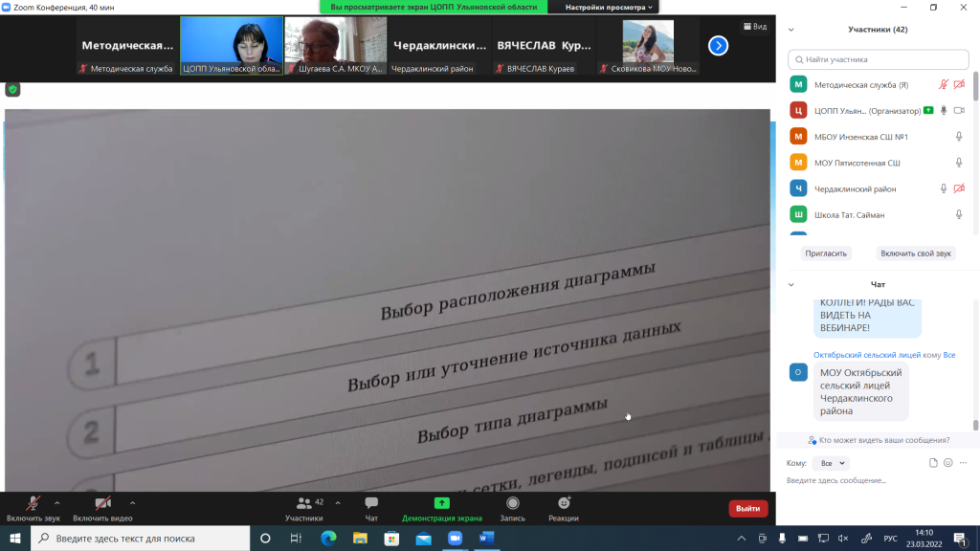Click the emoji icon in the chat box
The height and width of the screenshot is (551, 980).
[x=948, y=463]
